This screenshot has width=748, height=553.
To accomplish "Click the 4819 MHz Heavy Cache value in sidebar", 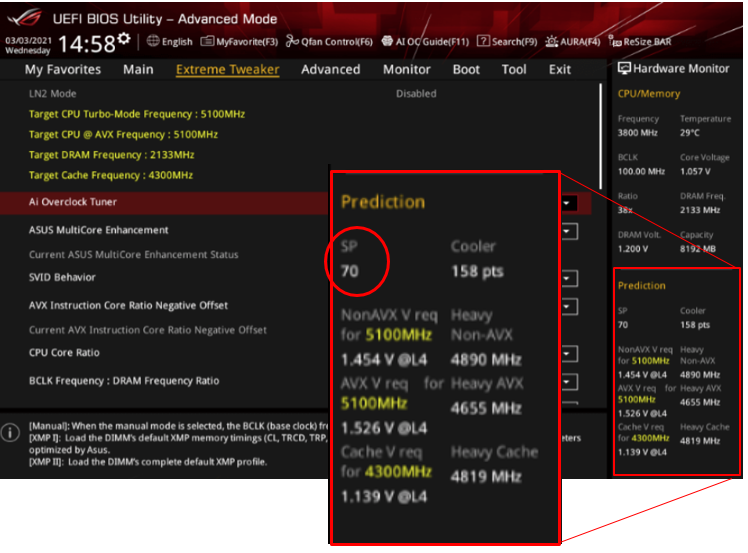I will 700,441.
